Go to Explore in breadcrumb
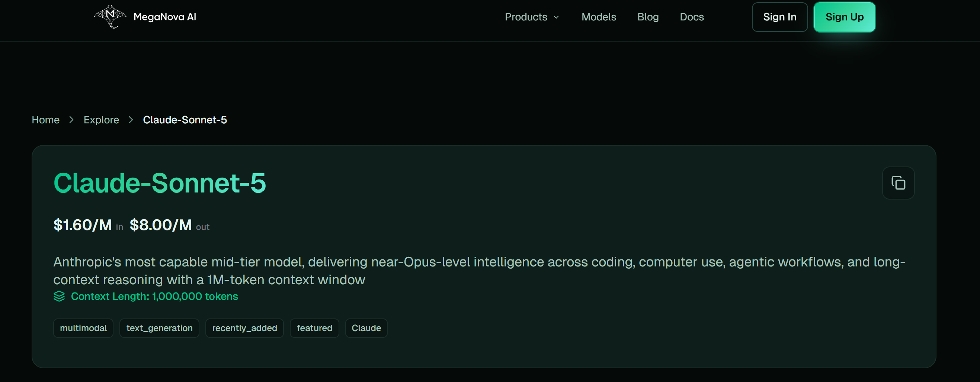 [101, 120]
